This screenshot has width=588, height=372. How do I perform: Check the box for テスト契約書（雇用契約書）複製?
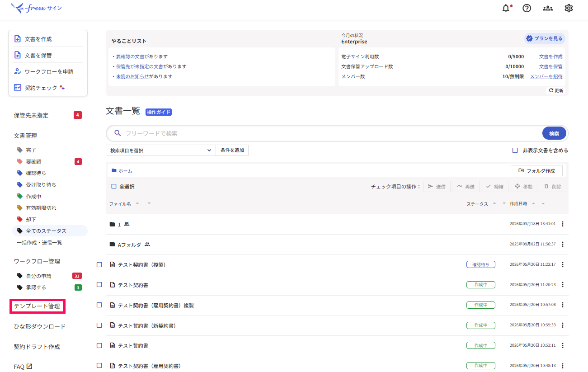[x=99, y=305]
